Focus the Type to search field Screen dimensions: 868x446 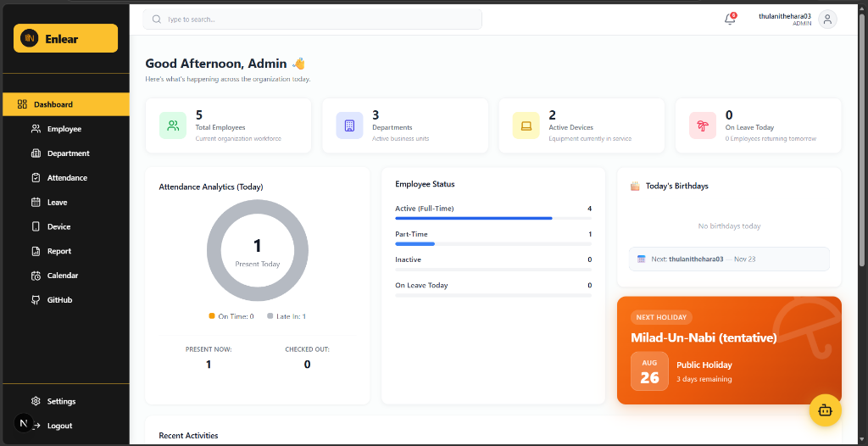click(x=312, y=20)
